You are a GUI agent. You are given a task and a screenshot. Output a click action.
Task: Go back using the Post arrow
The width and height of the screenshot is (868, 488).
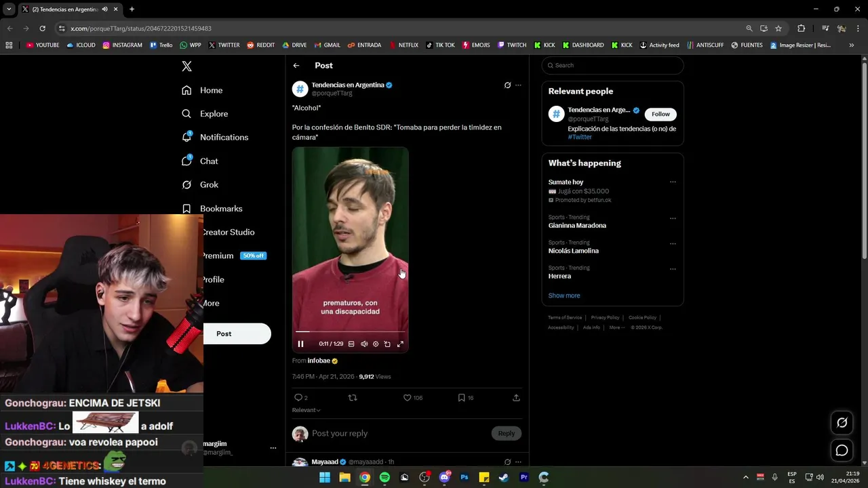(296, 66)
